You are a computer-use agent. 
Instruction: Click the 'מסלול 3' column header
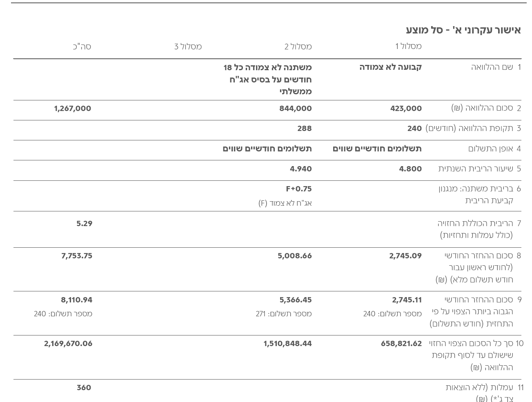click(x=188, y=47)
